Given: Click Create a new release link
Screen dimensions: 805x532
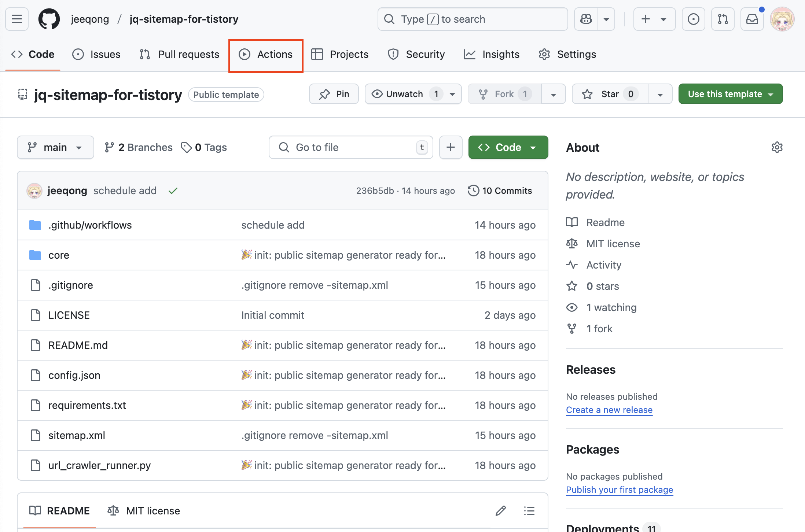Looking at the screenshot, I should 609,410.
